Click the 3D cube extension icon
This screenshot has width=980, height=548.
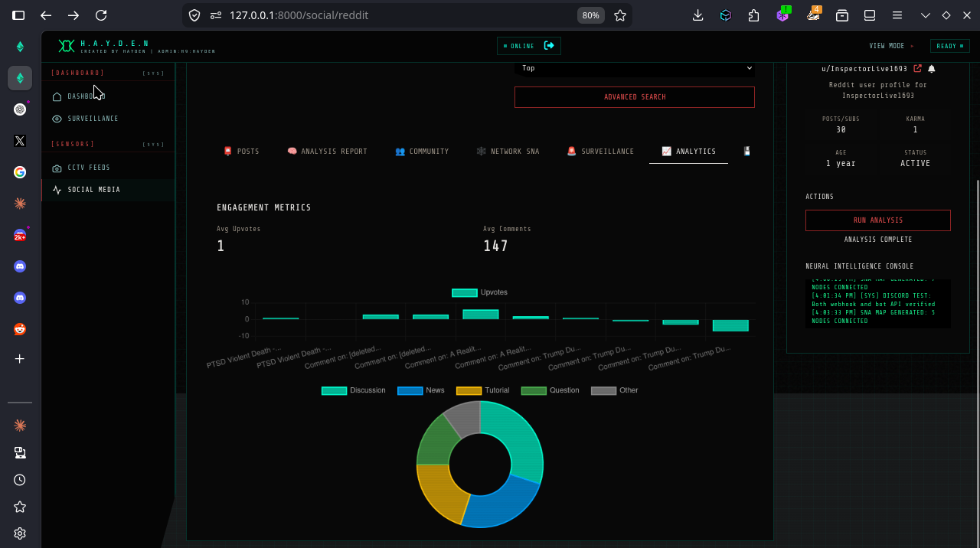726,15
